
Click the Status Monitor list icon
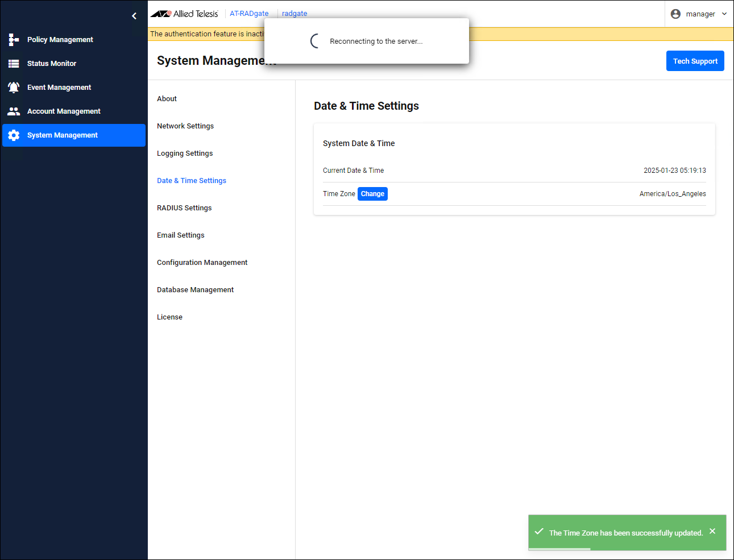click(14, 64)
